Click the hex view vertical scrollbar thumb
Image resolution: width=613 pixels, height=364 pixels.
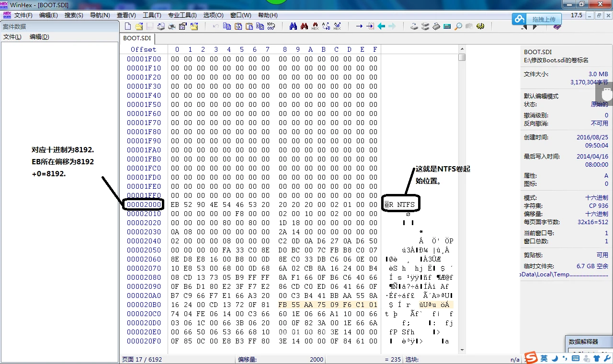click(462, 57)
